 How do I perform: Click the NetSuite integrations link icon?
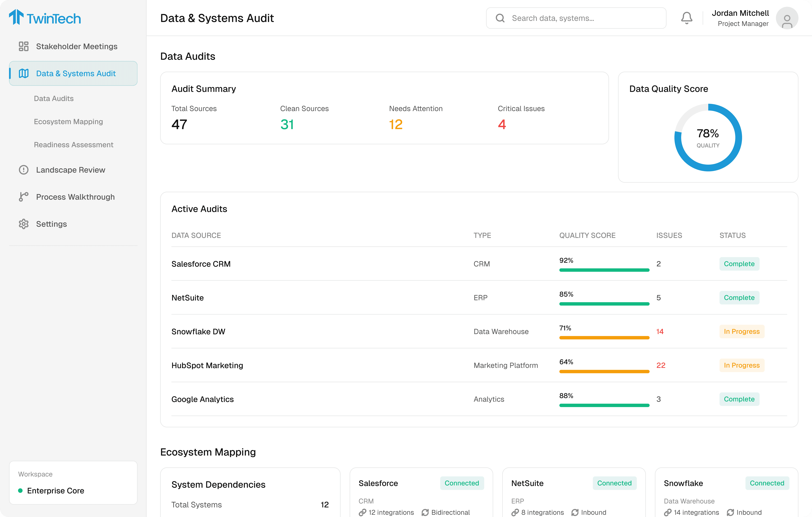click(515, 512)
